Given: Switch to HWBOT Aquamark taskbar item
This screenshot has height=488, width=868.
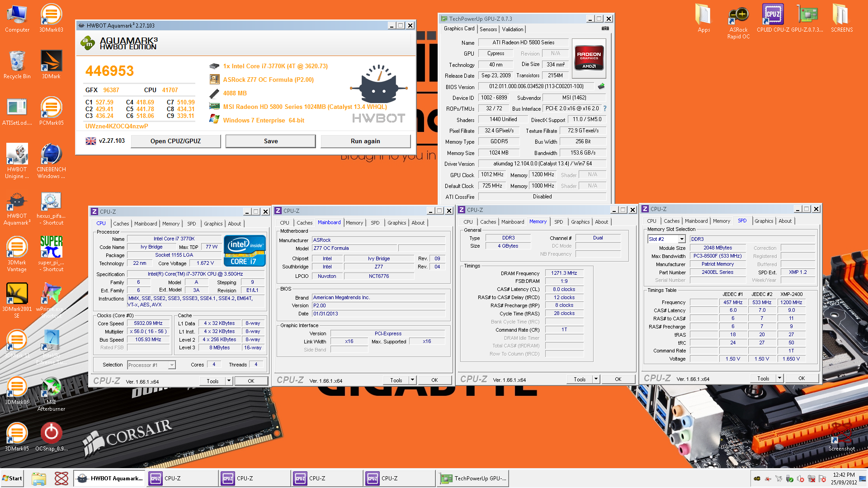Looking at the screenshot, I should click(x=109, y=478).
